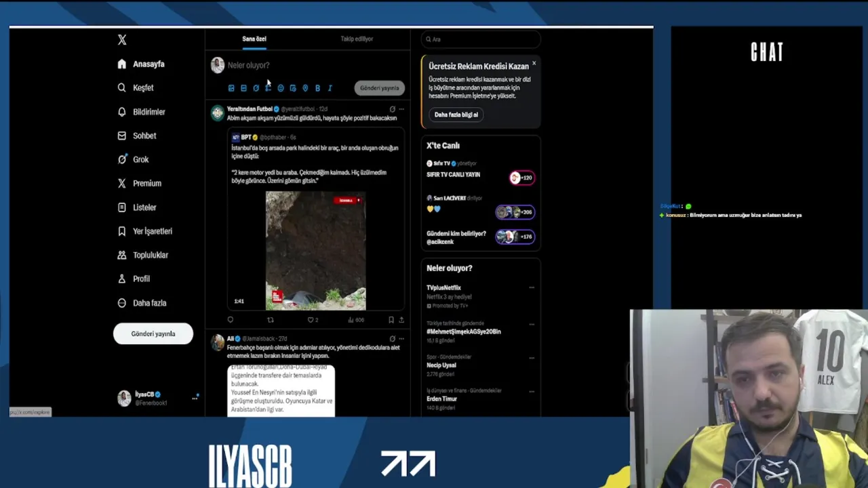Like the Yeraltından Futbol post

pos(313,320)
